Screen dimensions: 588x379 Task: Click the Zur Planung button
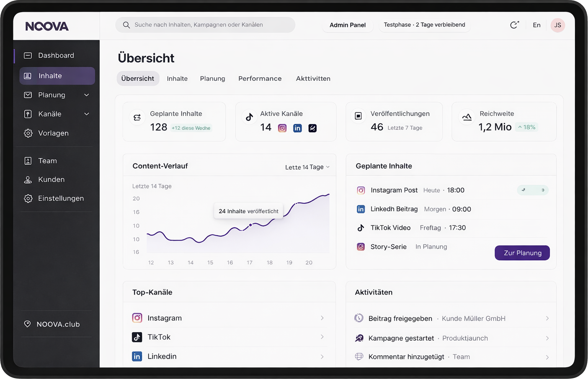(522, 253)
